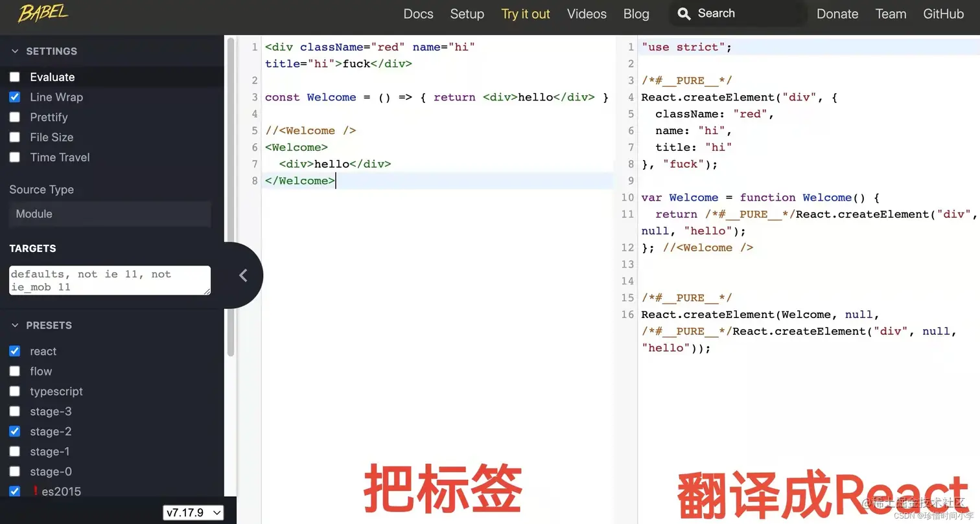Image resolution: width=980 pixels, height=524 pixels.
Task: Enable the File Size option
Action: tap(14, 137)
